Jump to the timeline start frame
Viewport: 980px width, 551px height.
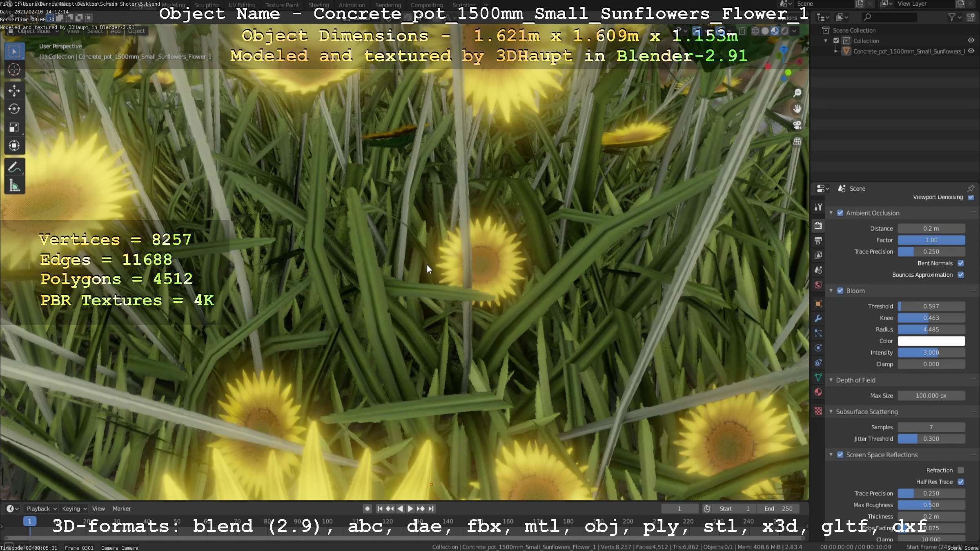380,509
